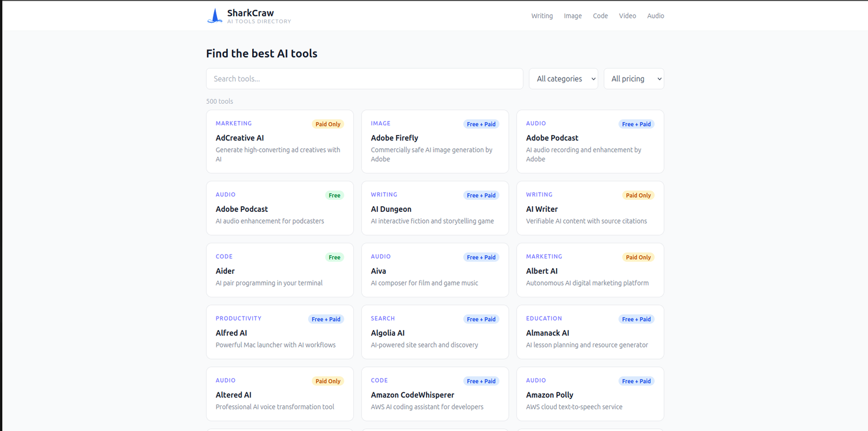
Task: Click the SharkCraw shark fin logo icon
Action: tap(215, 16)
